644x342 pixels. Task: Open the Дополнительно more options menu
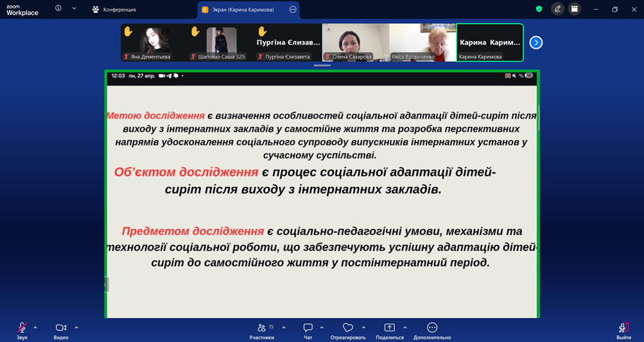tap(432, 328)
